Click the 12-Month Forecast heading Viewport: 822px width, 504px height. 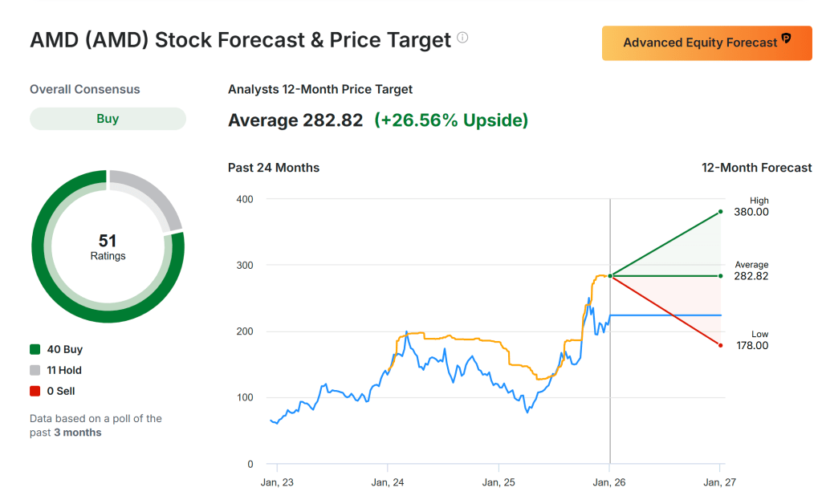(x=756, y=168)
